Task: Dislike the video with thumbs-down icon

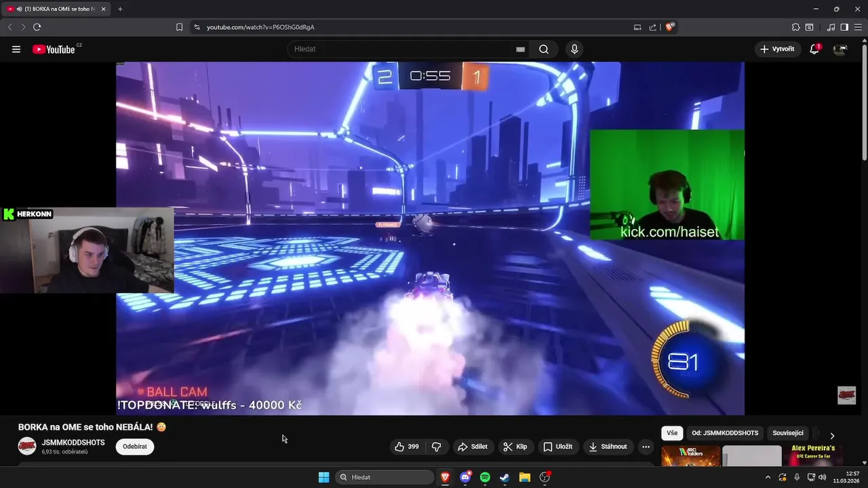Action: coord(436,447)
